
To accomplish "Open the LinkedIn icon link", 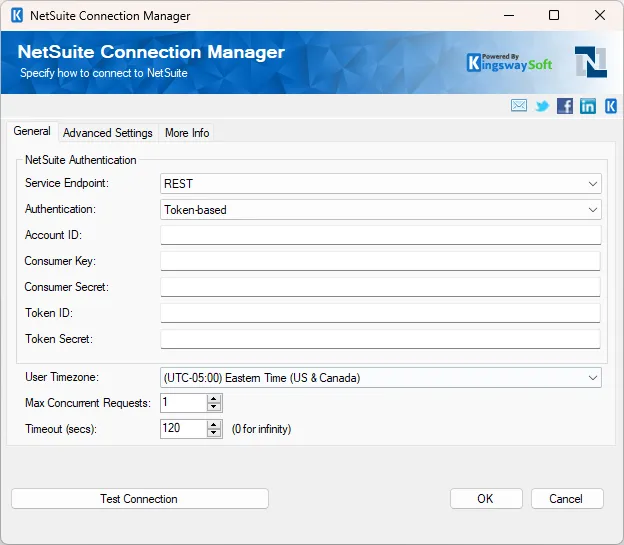I will pos(588,106).
